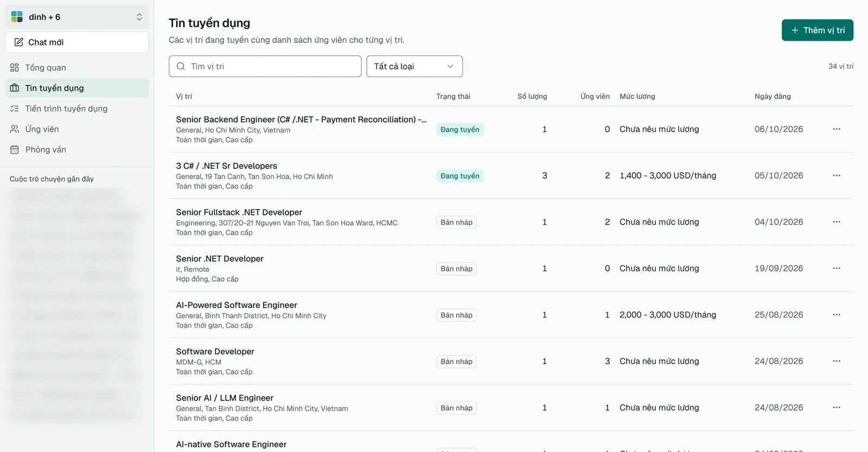The image size is (868, 452).
Task: Open options menu for 3 C# / .NET Sr Developers
Action: (x=837, y=176)
